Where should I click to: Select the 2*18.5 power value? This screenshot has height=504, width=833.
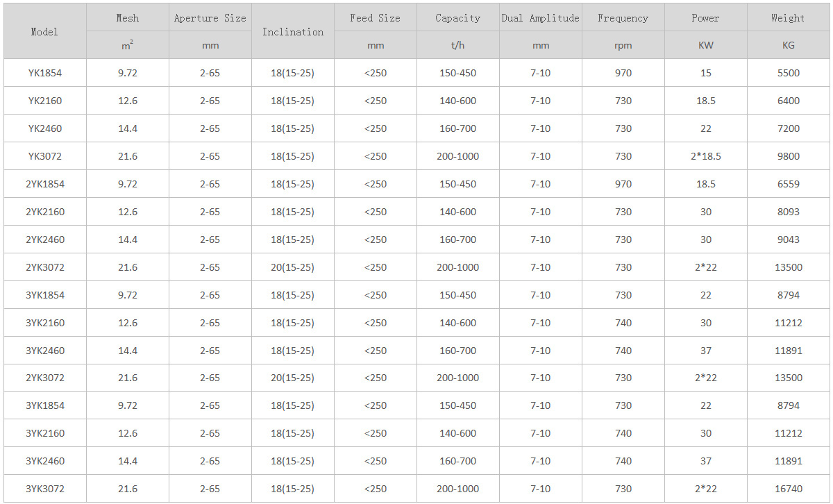(x=705, y=156)
